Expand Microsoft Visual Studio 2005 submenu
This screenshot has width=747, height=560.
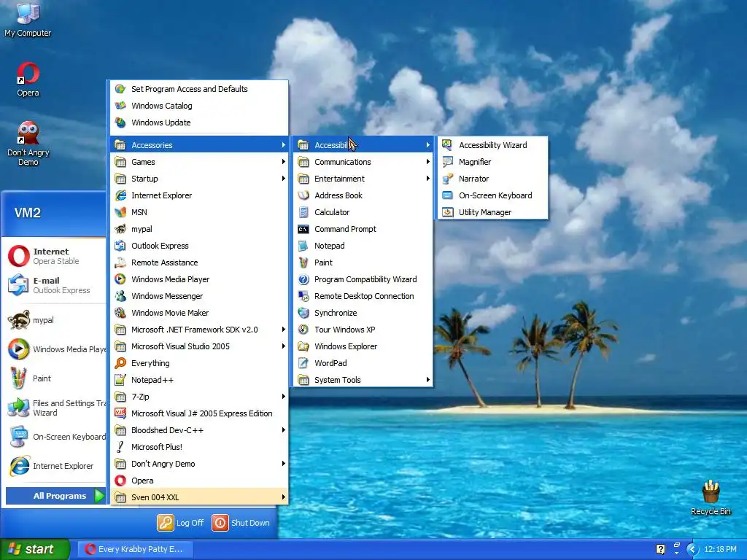coord(199,346)
